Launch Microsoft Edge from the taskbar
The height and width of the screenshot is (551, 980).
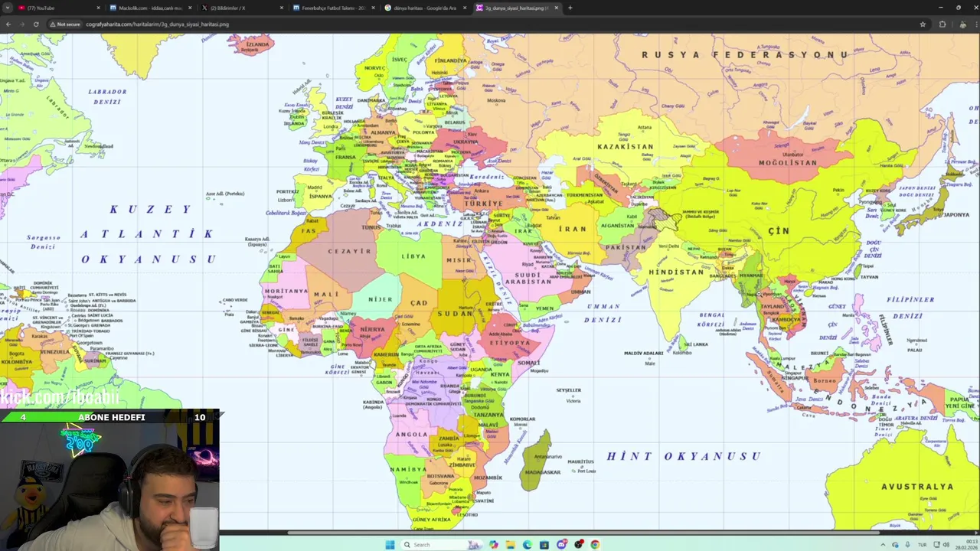[x=528, y=545]
